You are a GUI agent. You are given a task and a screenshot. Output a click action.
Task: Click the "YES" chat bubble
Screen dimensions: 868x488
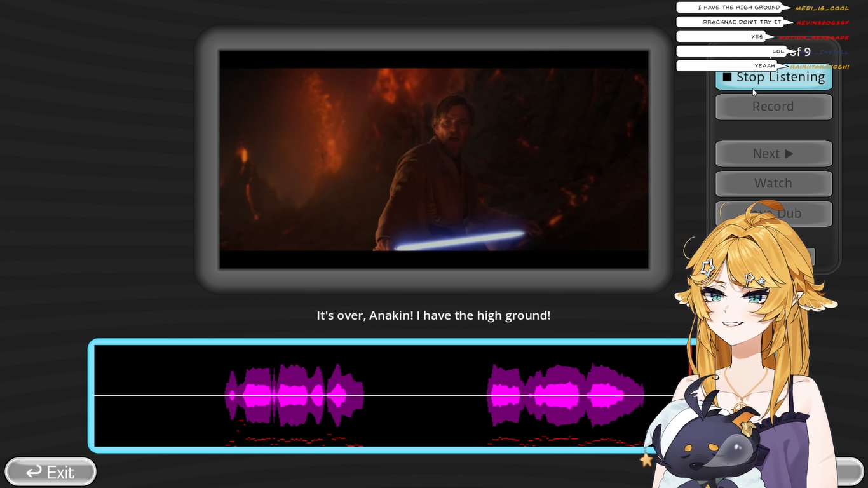(727, 37)
